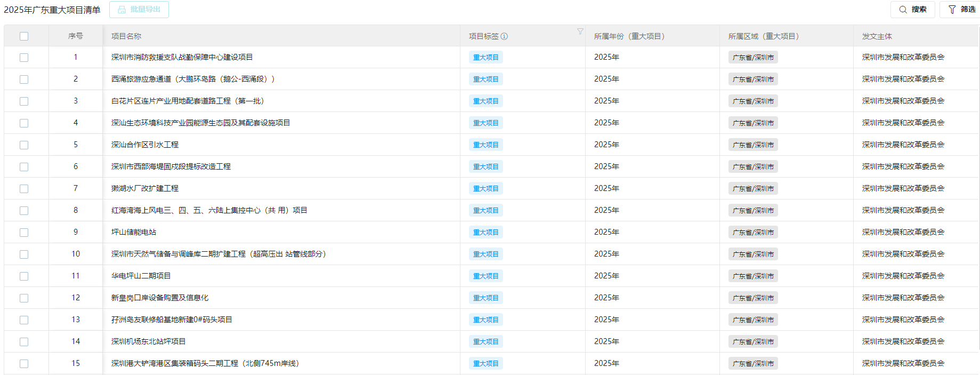Image resolution: width=980 pixels, height=375 pixels.
Task: Click the 项目名称 column header
Action: click(126, 36)
